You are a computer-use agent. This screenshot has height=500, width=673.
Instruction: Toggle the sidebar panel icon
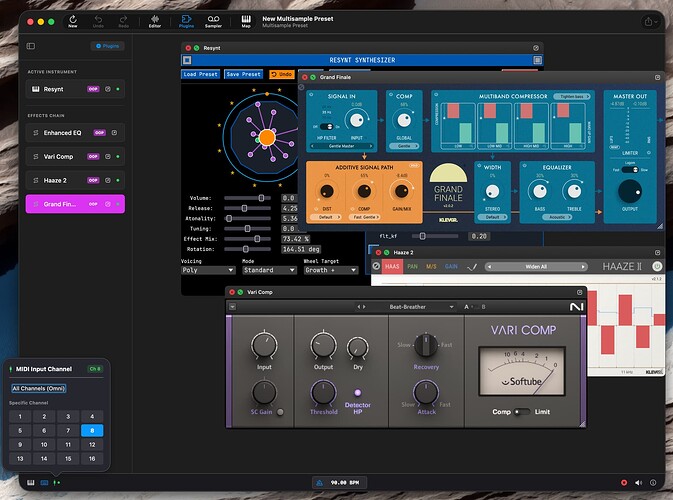31,46
